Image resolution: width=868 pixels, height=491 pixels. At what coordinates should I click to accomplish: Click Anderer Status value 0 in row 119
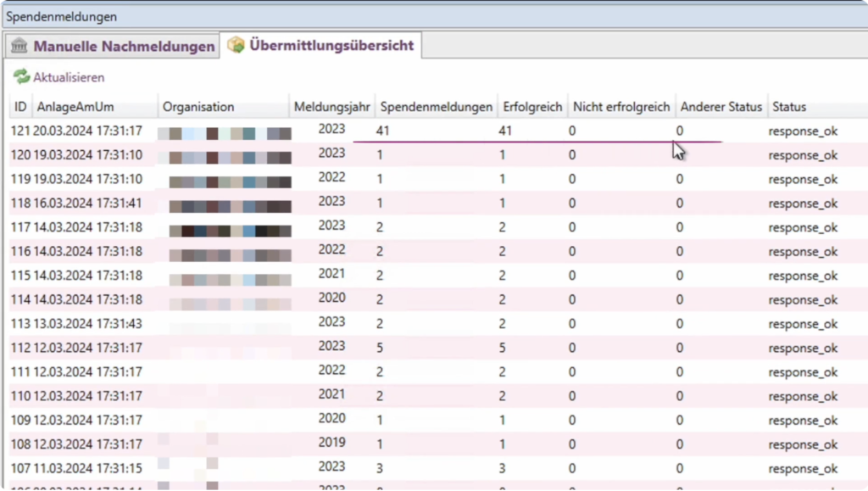click(x=679, y=179)
